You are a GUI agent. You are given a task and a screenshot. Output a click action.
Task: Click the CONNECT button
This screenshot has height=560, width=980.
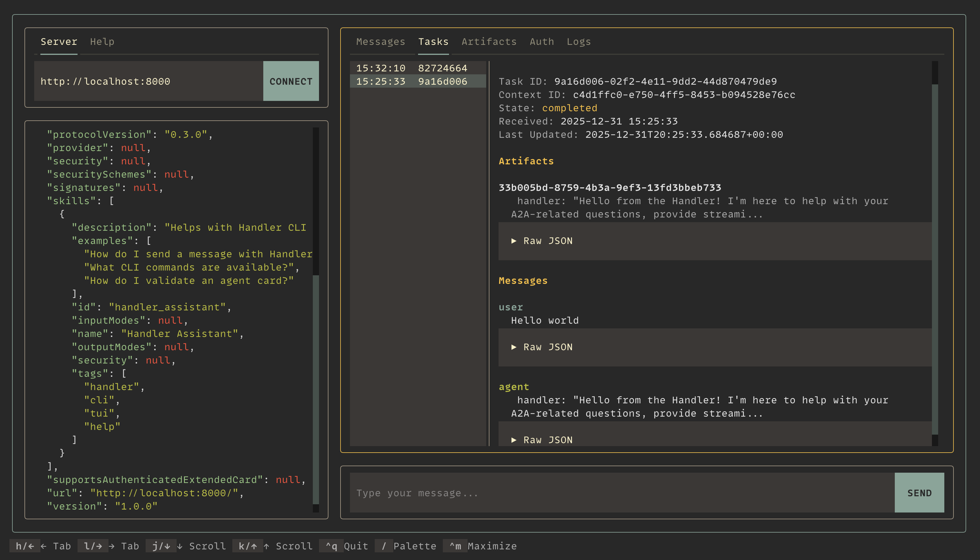coord(291,81)
